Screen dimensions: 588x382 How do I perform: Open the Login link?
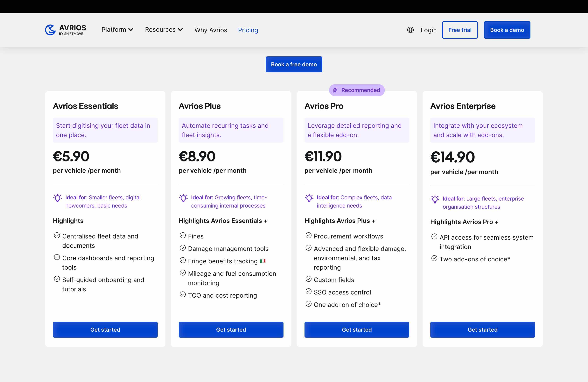pos(429,30)
